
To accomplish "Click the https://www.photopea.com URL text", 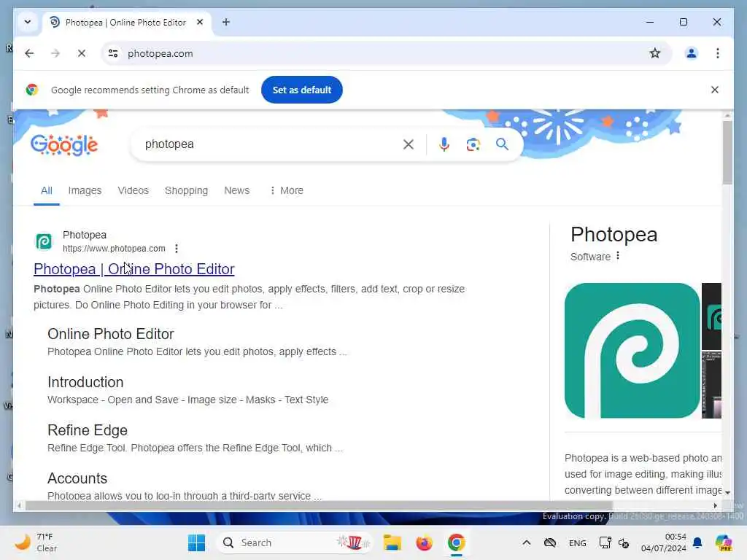I will tap(114, 249).
